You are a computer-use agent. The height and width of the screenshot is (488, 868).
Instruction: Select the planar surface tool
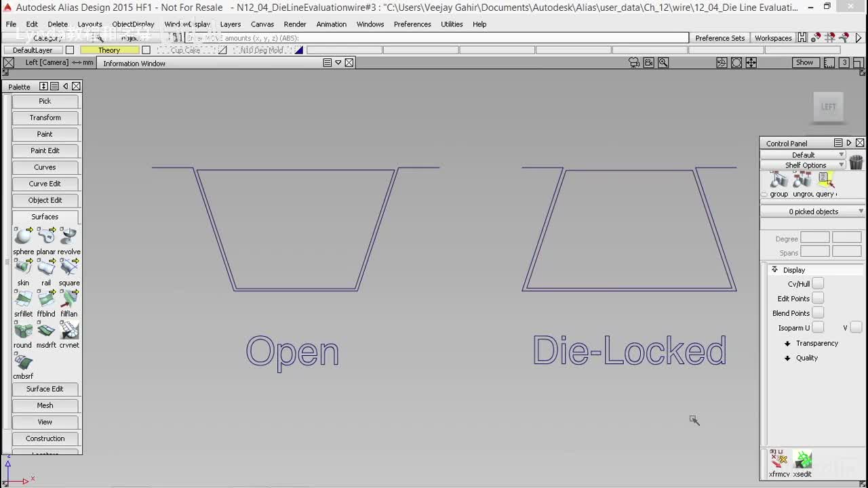pyautogui.click(x=46, y=236)
